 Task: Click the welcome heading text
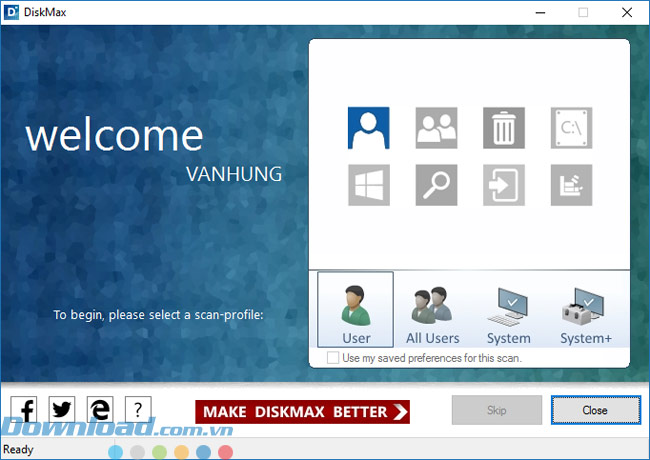pos(114,135)
